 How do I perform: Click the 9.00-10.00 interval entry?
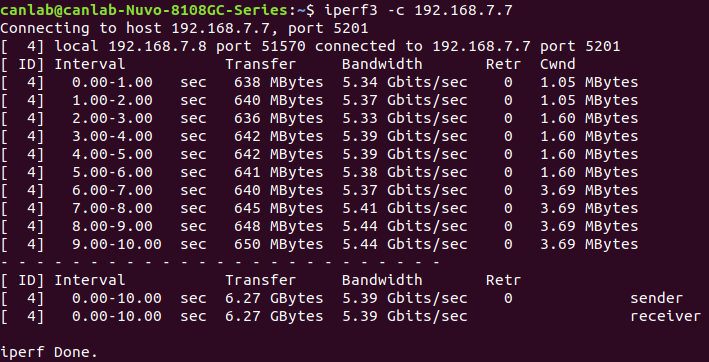(117, 244)
